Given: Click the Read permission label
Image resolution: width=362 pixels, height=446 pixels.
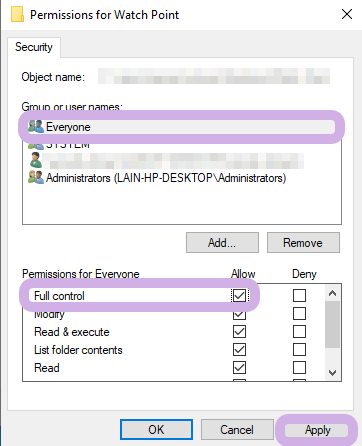Looking at the screenshot, I should click(x=47, y=368).
